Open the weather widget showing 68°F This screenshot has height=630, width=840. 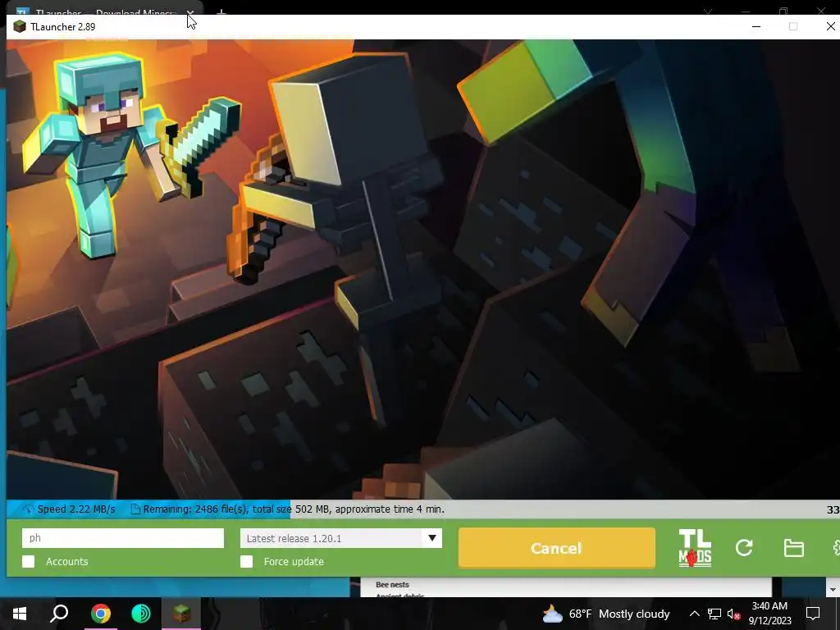click(606, 614)
